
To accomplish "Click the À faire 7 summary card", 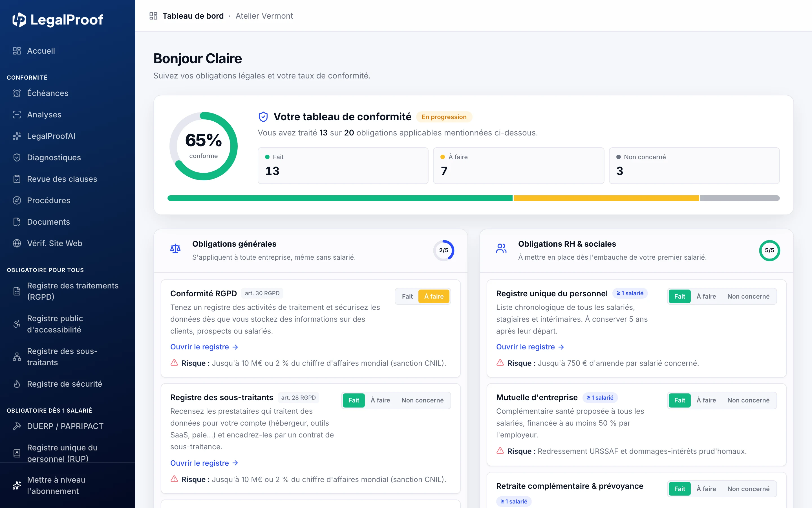I will 519,166.
